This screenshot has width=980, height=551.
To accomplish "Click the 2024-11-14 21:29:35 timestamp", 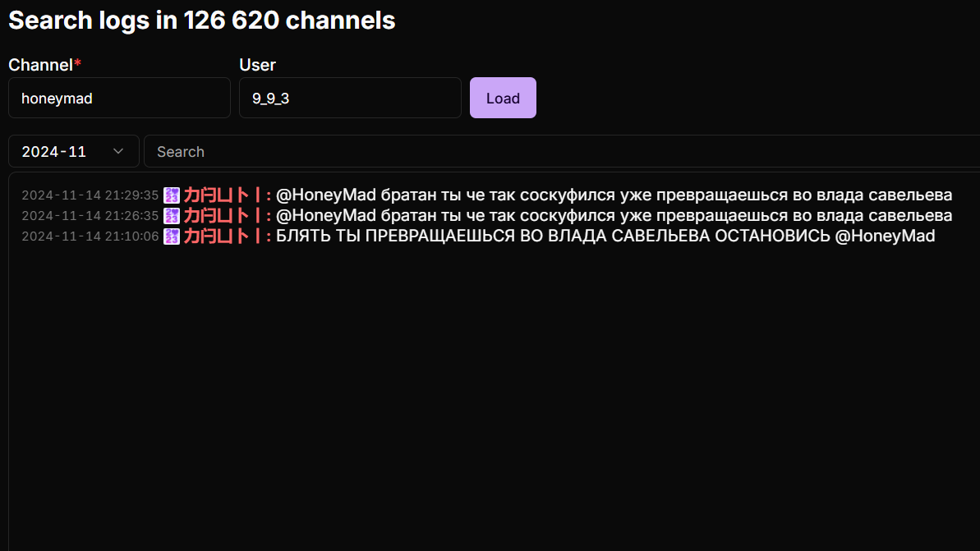I will (x=90, y=195).
